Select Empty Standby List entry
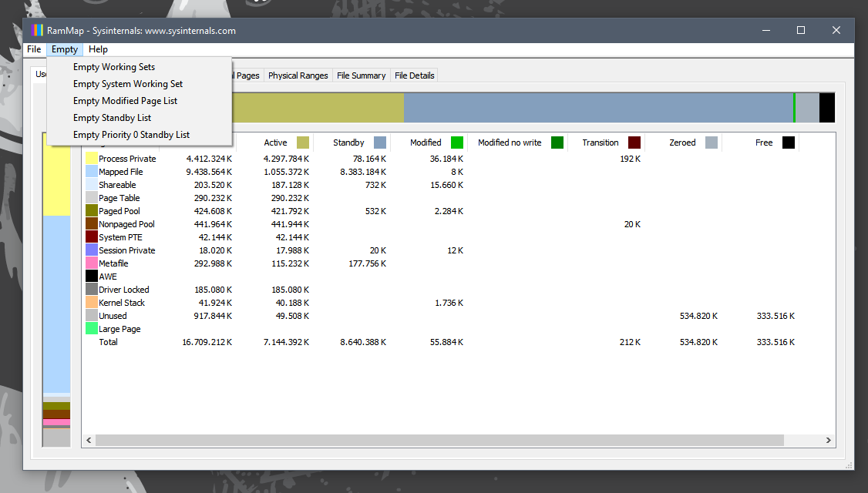This screenshot has height=493, width=868. click(113, 118)
